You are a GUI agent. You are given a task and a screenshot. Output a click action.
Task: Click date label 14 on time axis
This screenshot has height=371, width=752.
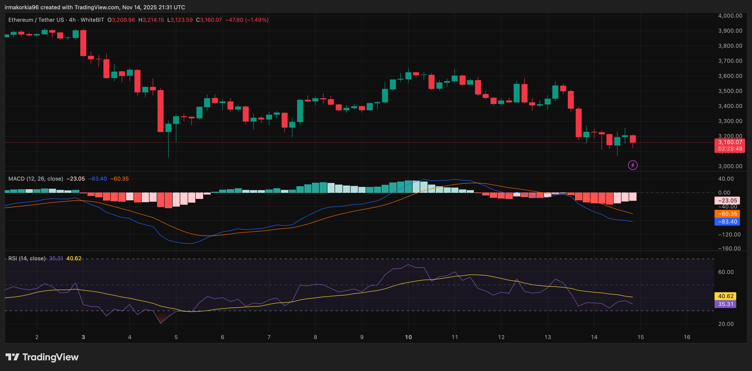594,337
